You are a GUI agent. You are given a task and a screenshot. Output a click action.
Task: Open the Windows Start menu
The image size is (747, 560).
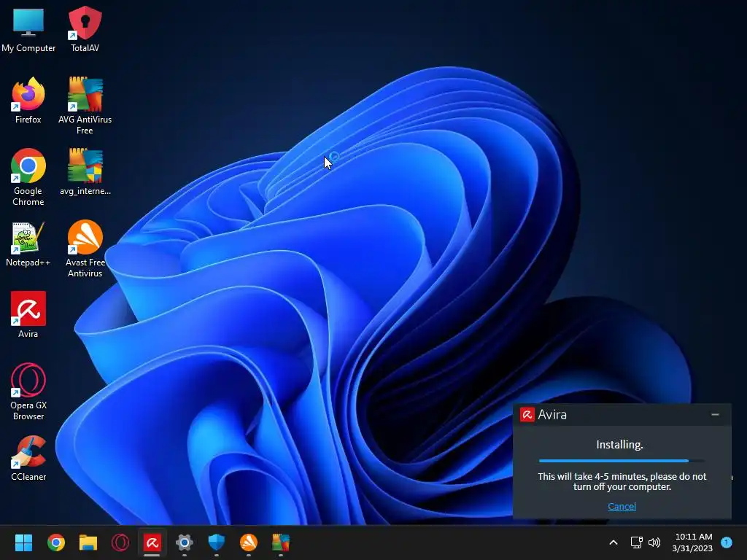click(x=23, y=542)
